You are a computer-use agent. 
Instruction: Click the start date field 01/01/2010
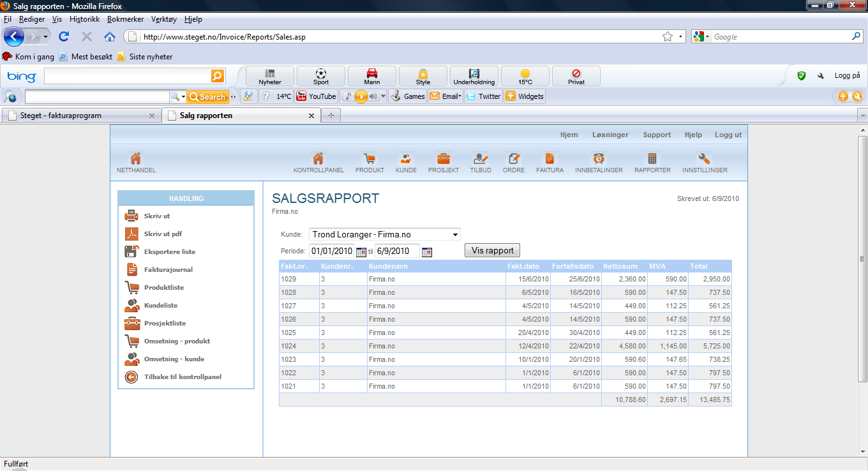coord(332,251)
